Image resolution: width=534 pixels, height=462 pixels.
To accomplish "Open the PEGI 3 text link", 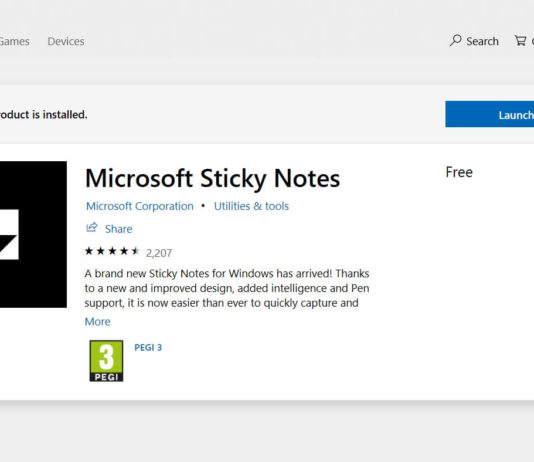I will [x=148, y=347].
